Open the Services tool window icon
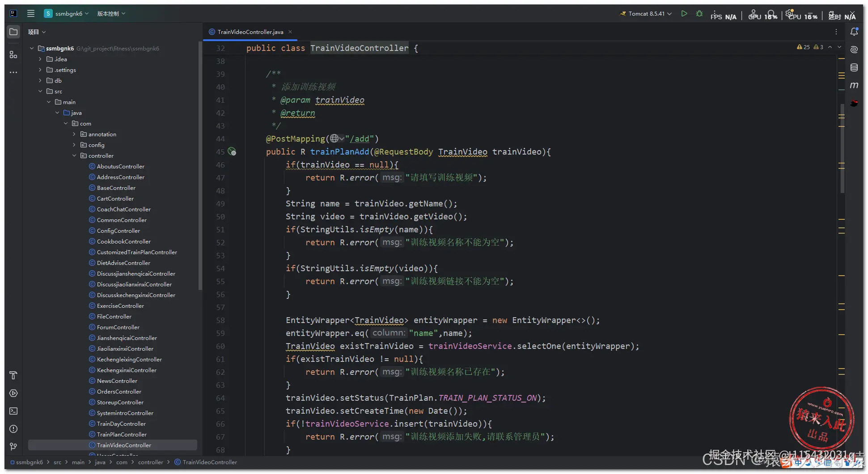 click(13, 393)
